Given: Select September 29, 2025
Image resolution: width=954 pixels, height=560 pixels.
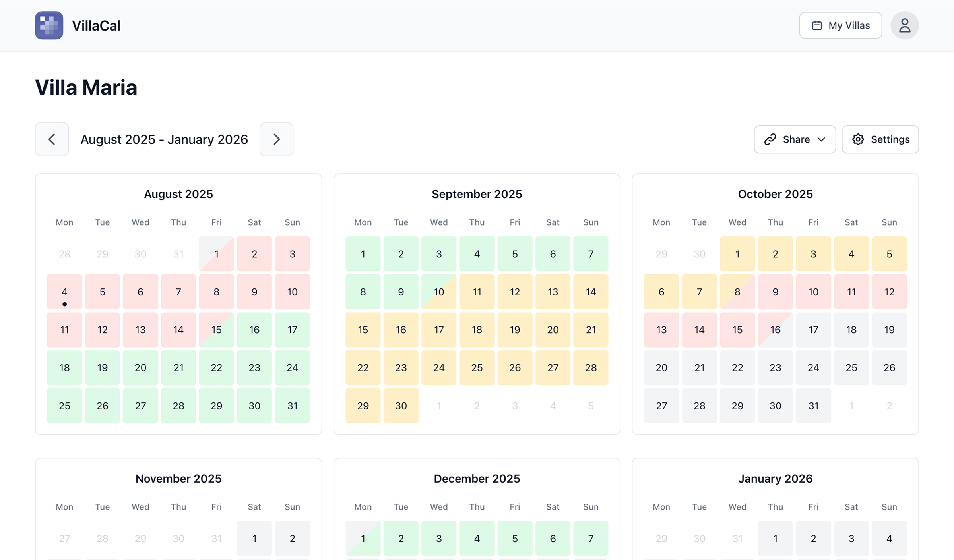Looking at the screenshot, I should tap(363, 406).
